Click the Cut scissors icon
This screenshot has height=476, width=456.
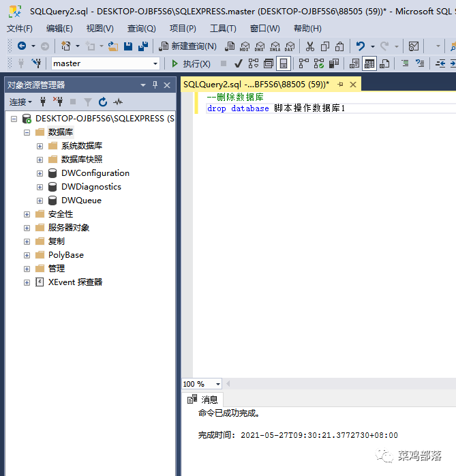click(309, 46)
